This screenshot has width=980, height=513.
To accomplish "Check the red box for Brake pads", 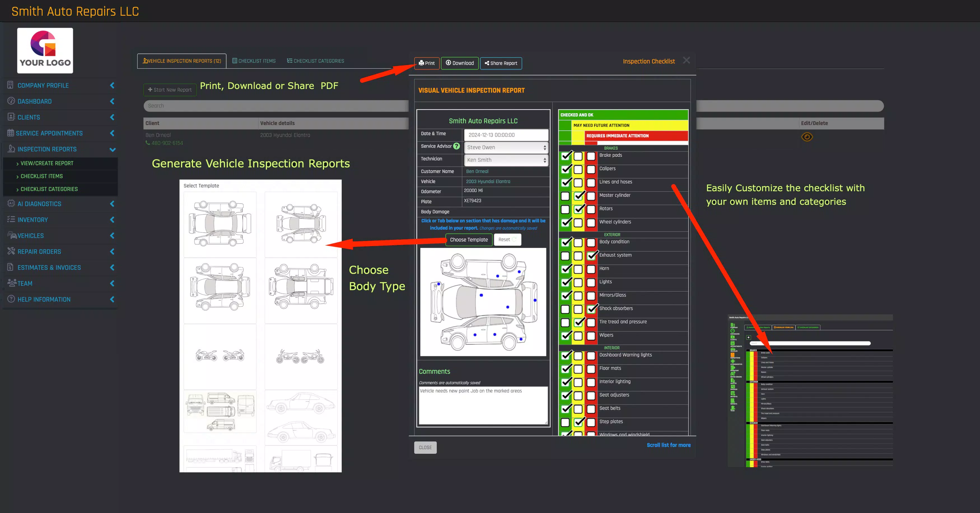I will [x=591, y=156].
